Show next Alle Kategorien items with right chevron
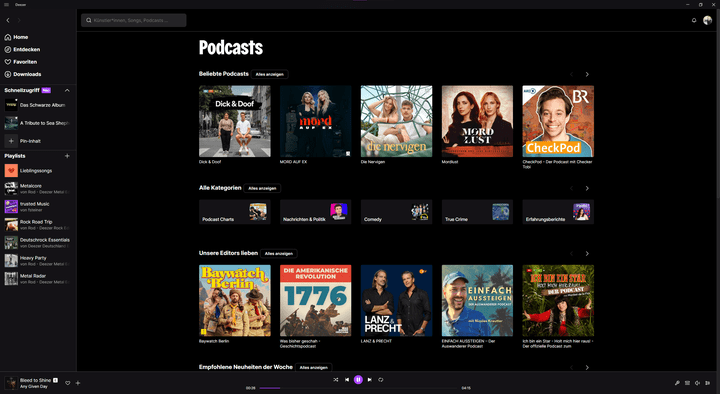Image resolution: width=720 pixels, height=394 pixels. point(587,188)
